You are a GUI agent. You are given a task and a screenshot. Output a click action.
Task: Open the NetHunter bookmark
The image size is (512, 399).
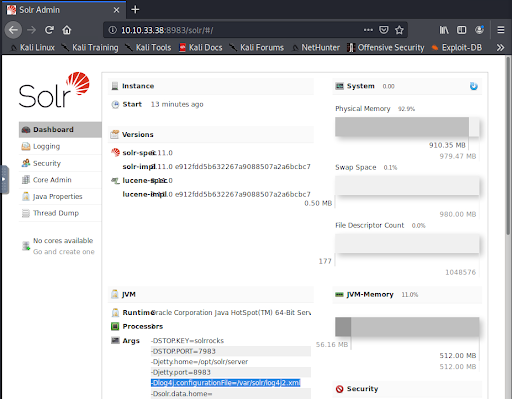point(316,48)
